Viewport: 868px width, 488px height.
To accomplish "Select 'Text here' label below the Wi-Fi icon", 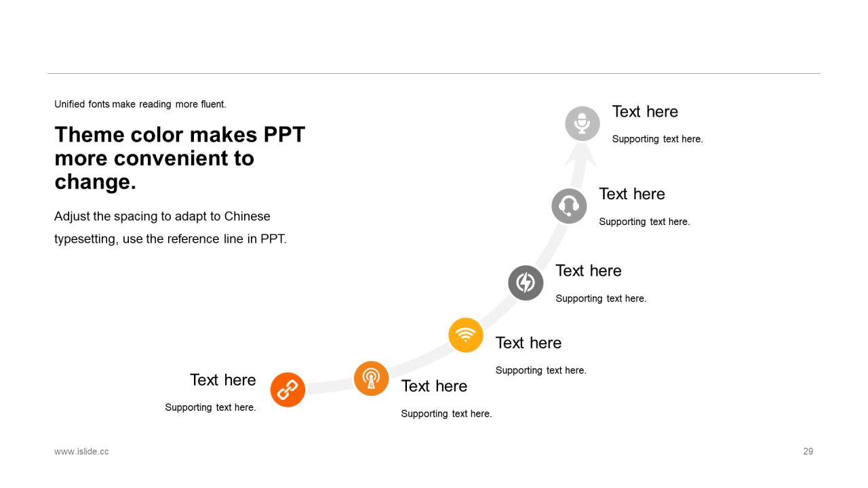I will pyautogui.click(x=528, y=343).
